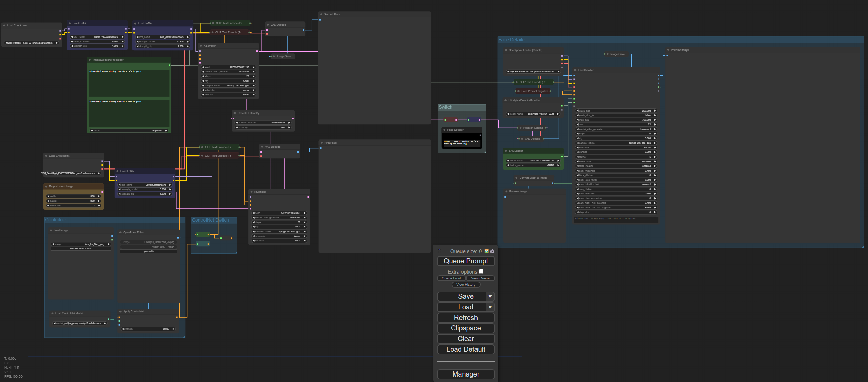Viewport: 868px width, 382px height.
Task: Open the Manager button
Action: pyautogui.click(x=466, y=374)
